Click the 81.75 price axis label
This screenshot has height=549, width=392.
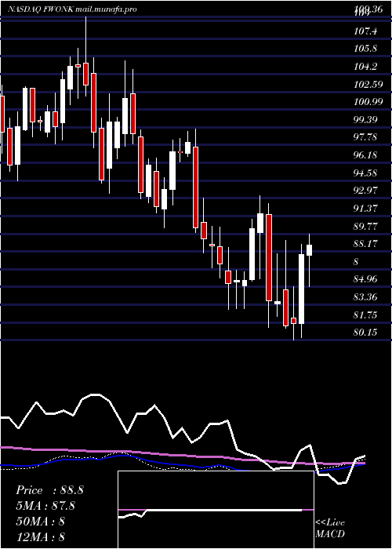tap(365, 314)
